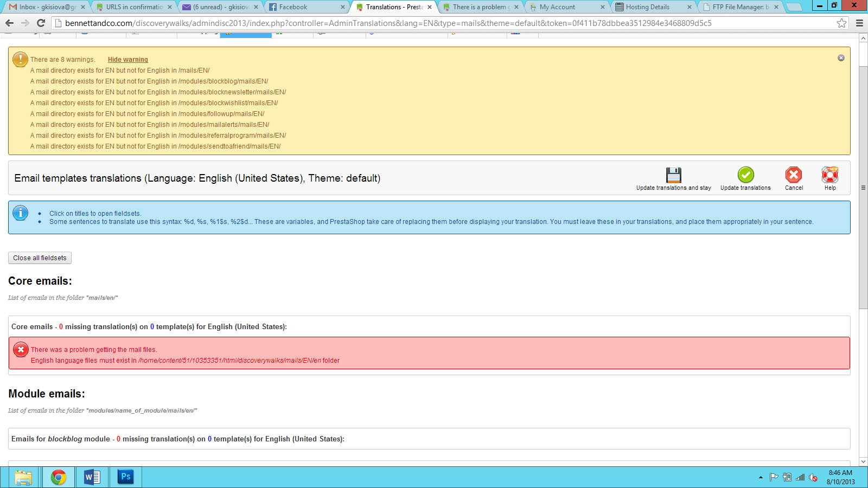Click the blue information icon
This screenshot has height=488, width=868.
point(20,213)
